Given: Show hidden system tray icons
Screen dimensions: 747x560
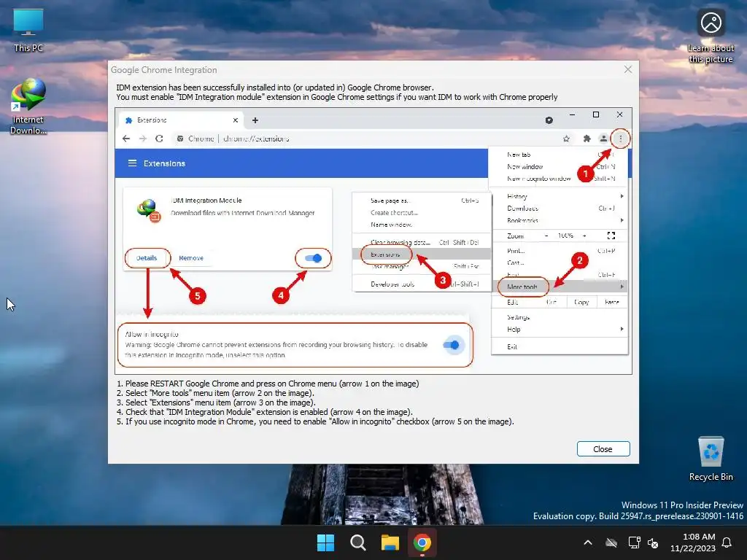Looking at the screenshot, I should (x=588, y=542).
